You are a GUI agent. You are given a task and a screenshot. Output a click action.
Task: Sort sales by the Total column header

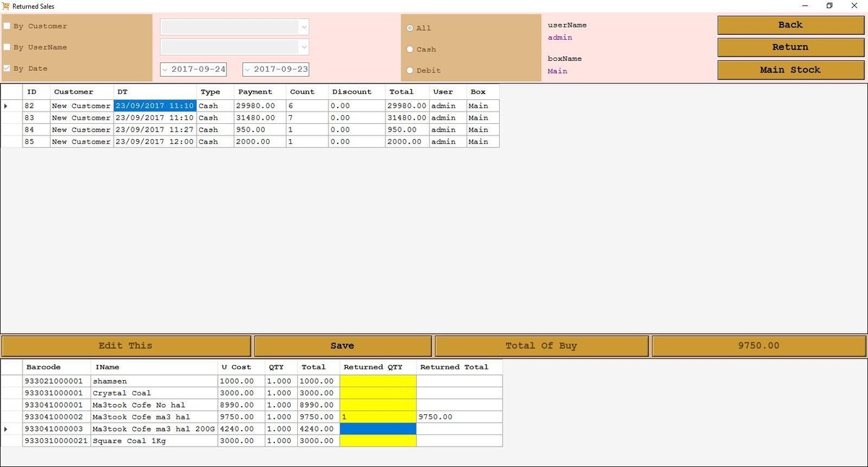tap(401, 92)
